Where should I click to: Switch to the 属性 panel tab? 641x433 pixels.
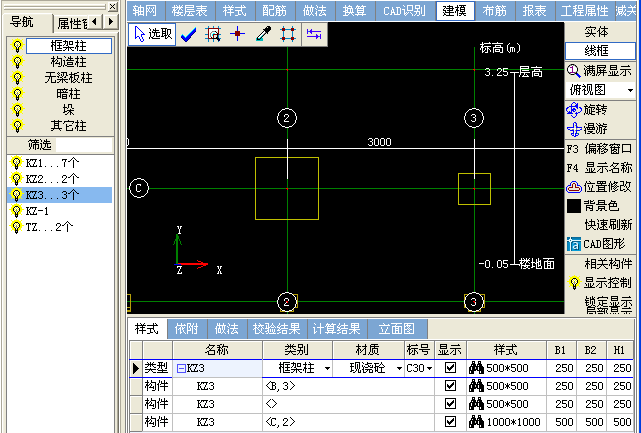pyautogui.click(x=72, y=24)
